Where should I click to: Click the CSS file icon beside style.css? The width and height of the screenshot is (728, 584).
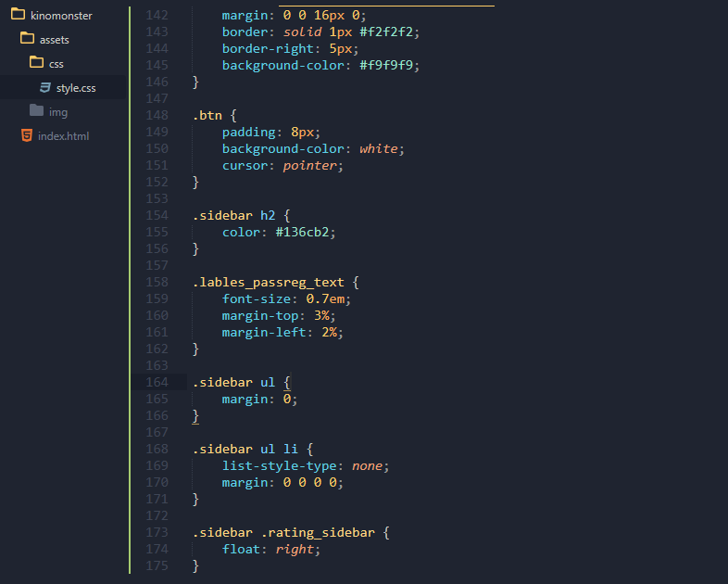click(45, 87)
